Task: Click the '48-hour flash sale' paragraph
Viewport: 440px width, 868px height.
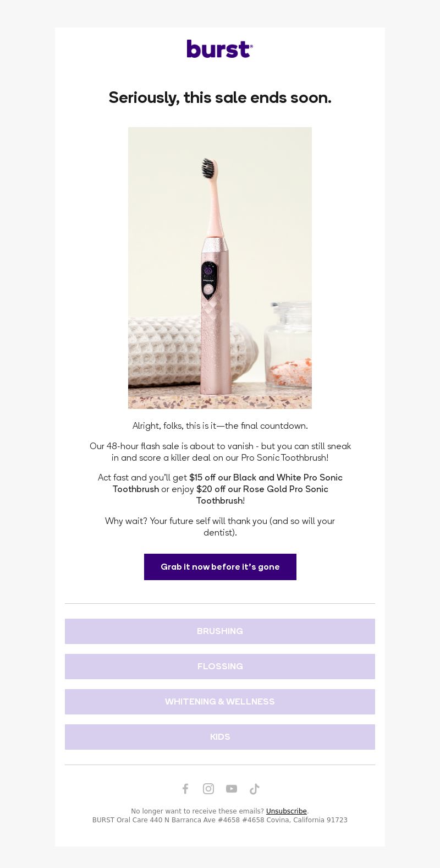Action: [x=220, y=452]
